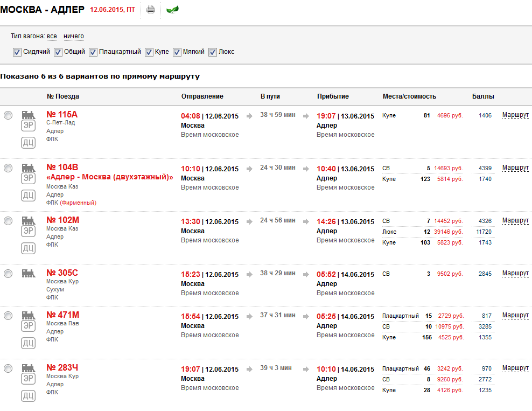Choose train 305С radio button

[8, 274]
